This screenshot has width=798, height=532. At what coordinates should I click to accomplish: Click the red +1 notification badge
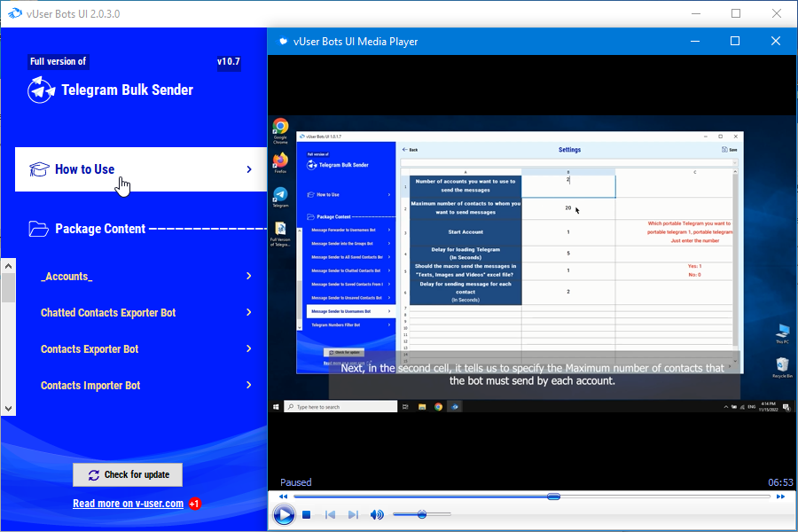pyautogui.click(x=195, y=504)
